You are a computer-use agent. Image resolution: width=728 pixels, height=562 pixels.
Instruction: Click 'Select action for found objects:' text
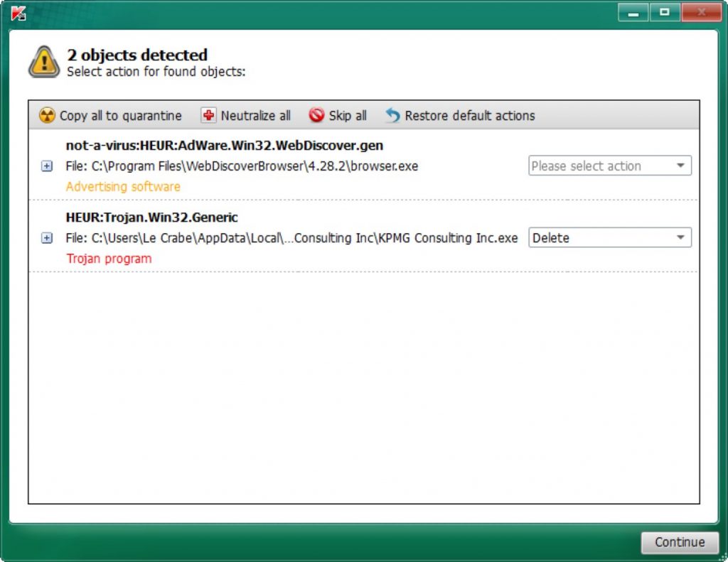click(x=156, y=72)
